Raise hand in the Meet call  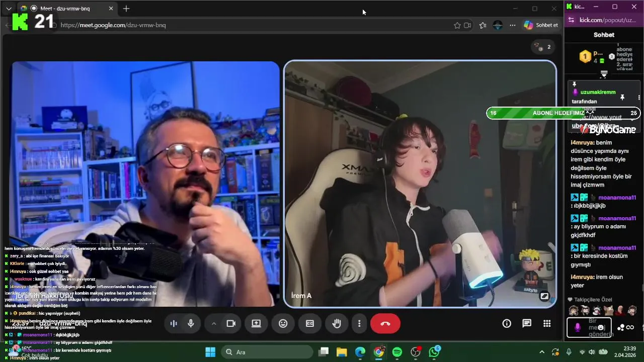[337, 324]
